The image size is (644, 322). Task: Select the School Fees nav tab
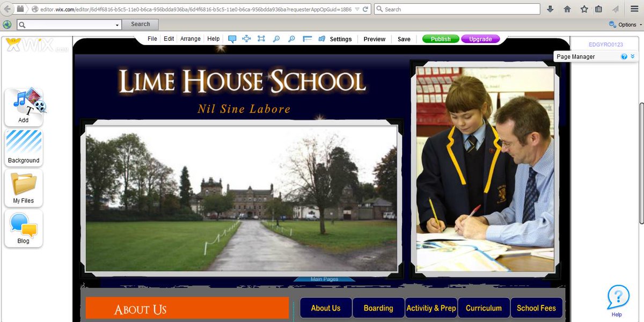click(536, 308)
